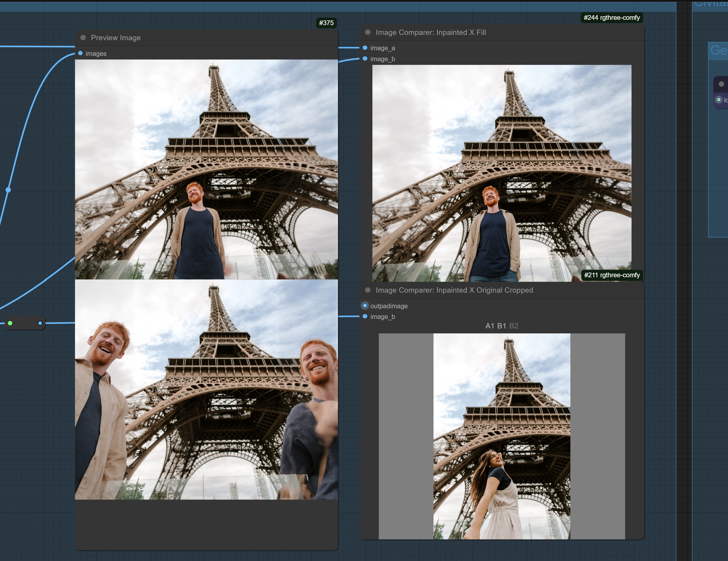Click the woman image in Original Cropped comparer
Viewport: 728px width, 561px height.
click(501, 436)
